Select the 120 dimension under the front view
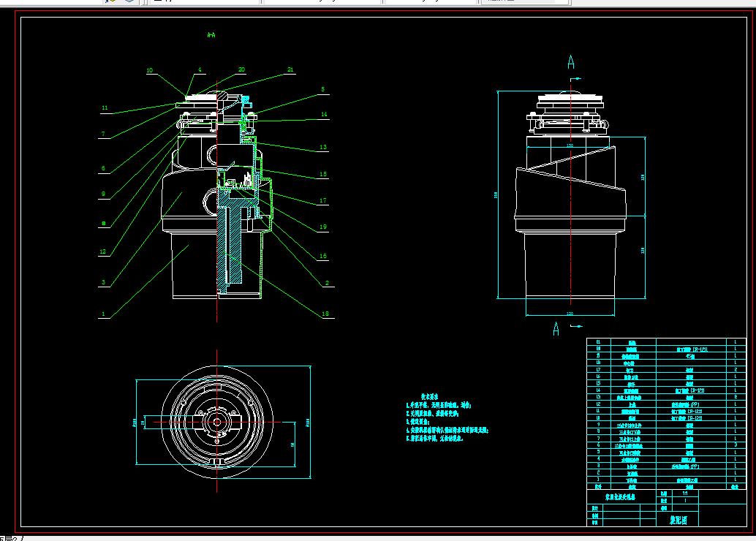Image resolution: width=756 pixels, height=541 pixels. (570, 314)
